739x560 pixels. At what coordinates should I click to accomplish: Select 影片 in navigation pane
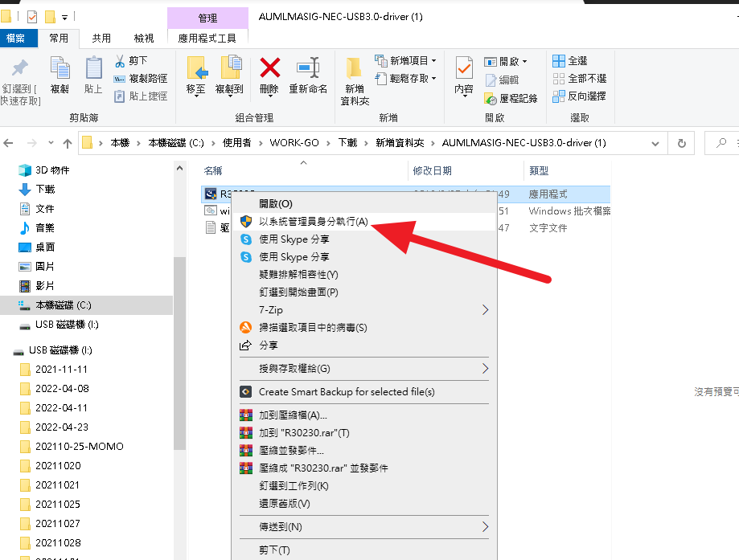click(x=45, y=286)
